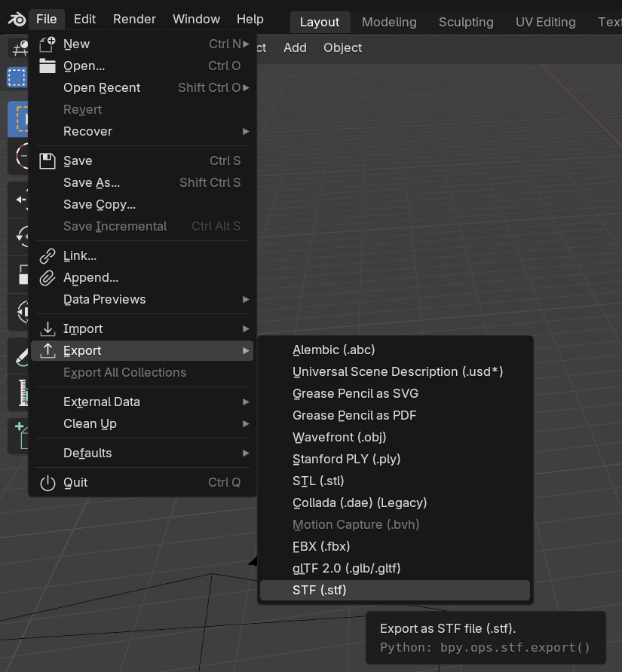
Task: Choose Open Recent in File menu
Action: 142,88
